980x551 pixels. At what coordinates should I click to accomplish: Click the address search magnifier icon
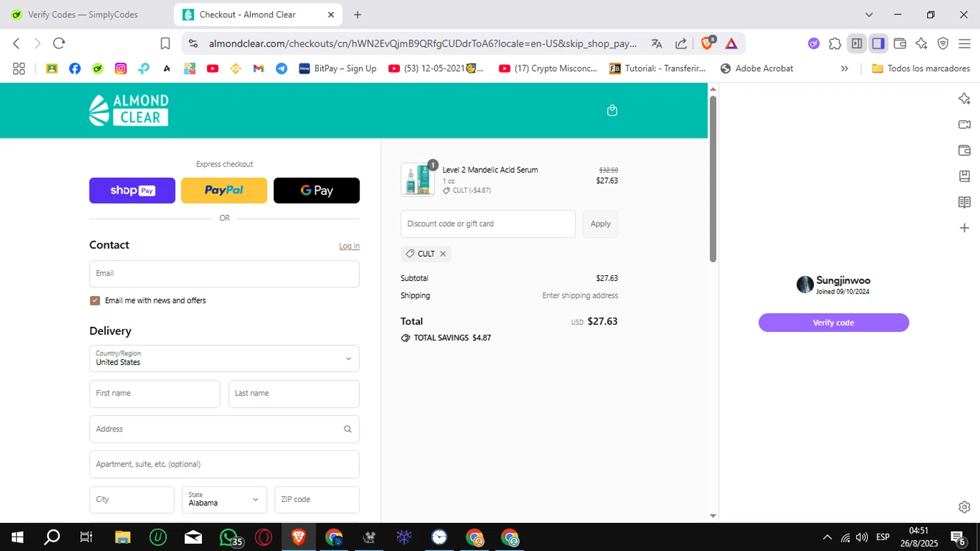(x=348, y=429)
